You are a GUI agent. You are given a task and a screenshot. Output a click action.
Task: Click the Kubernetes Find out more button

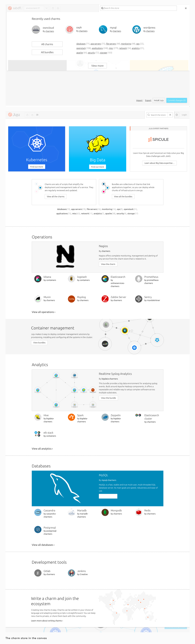(x=37, y=167)
